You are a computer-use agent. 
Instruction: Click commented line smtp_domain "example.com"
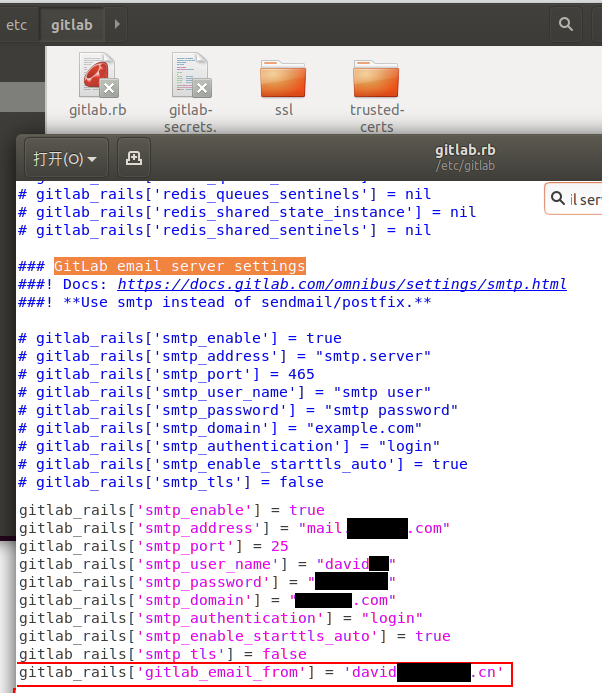point(220,428)
